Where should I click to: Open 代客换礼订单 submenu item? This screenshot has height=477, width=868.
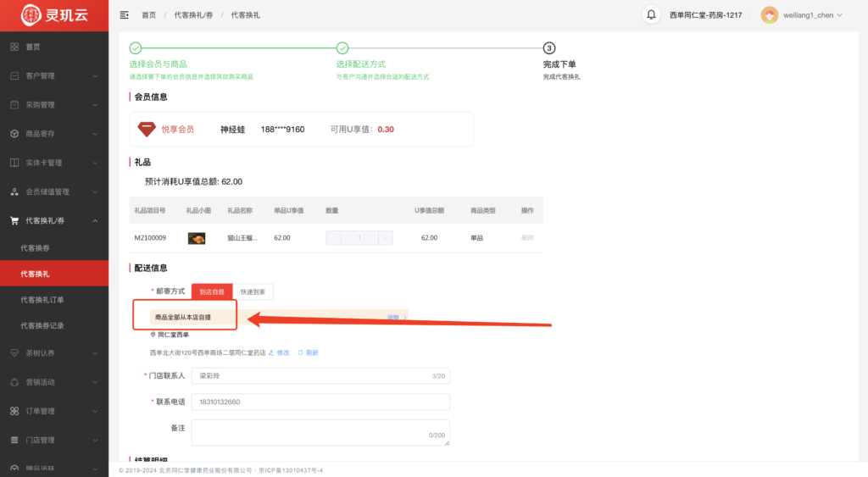[42, 300]
